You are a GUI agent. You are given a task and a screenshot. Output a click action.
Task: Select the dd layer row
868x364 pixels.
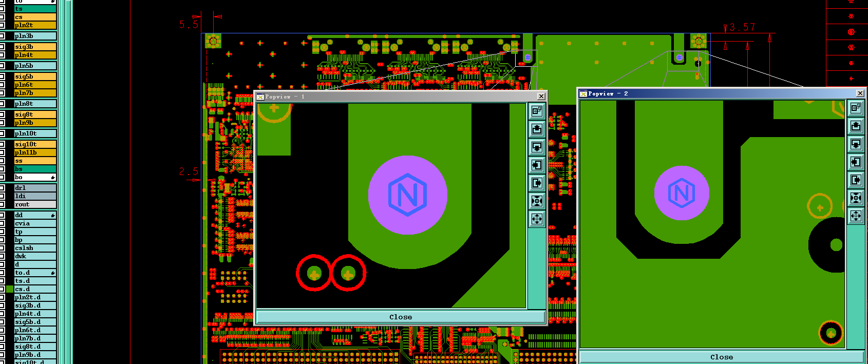click(35, 215)
